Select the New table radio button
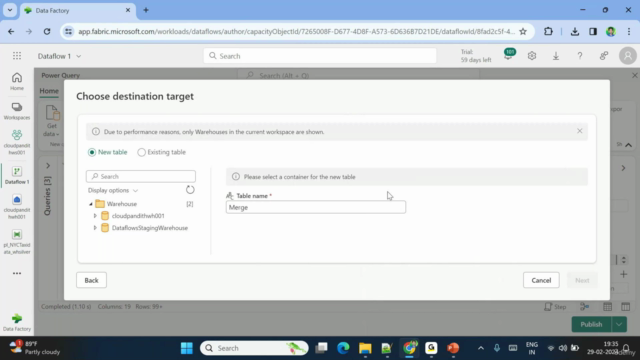640x360 pixels. (92, 152)
